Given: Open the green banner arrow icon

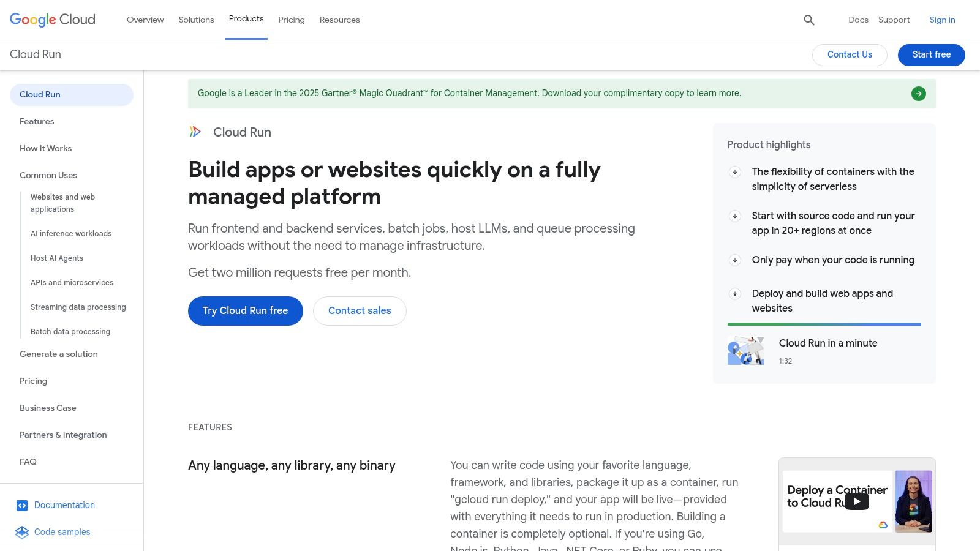Looking at the screenshot, I should (918, 94).
